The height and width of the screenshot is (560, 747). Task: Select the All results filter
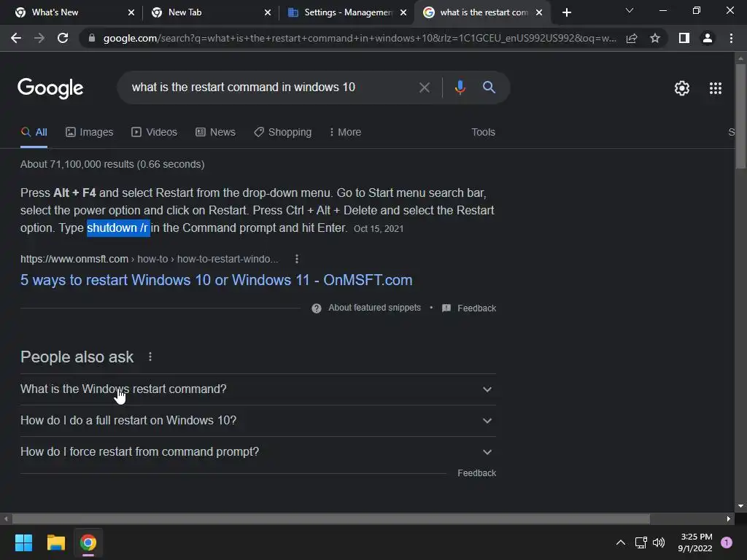point(34,133)
